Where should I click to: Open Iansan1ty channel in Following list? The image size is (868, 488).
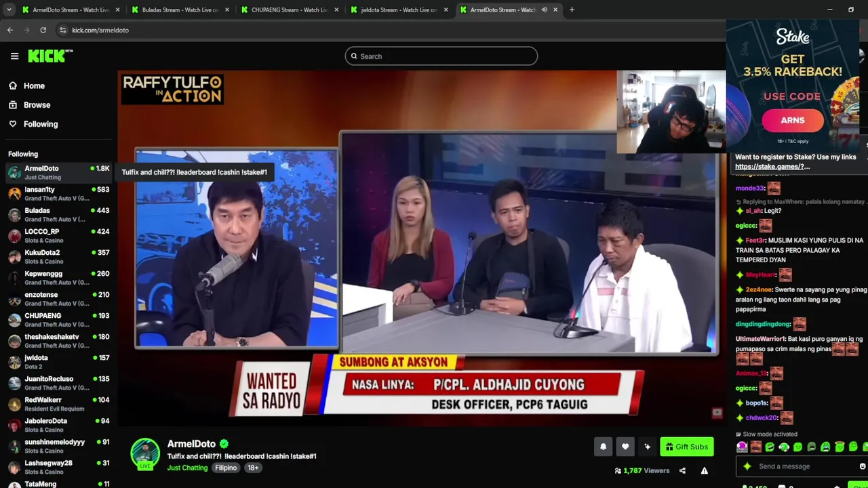pyautogui.click(x=58, y=193)
